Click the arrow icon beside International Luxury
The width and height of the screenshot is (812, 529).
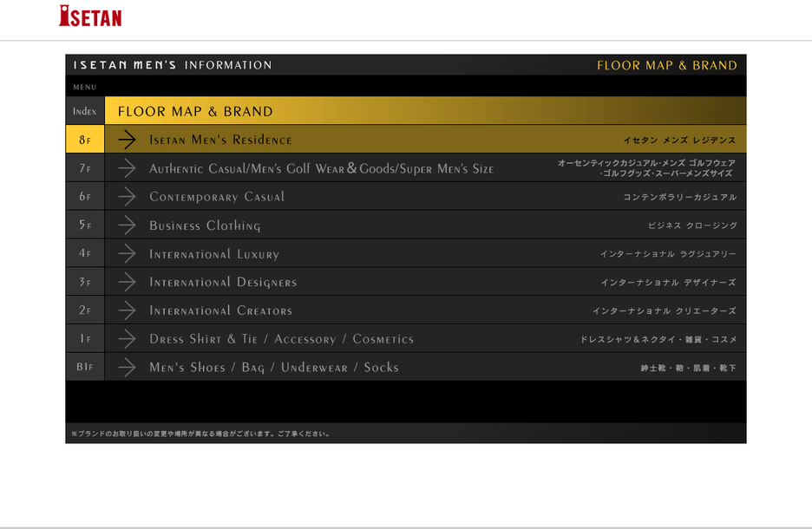click(127, 253)
